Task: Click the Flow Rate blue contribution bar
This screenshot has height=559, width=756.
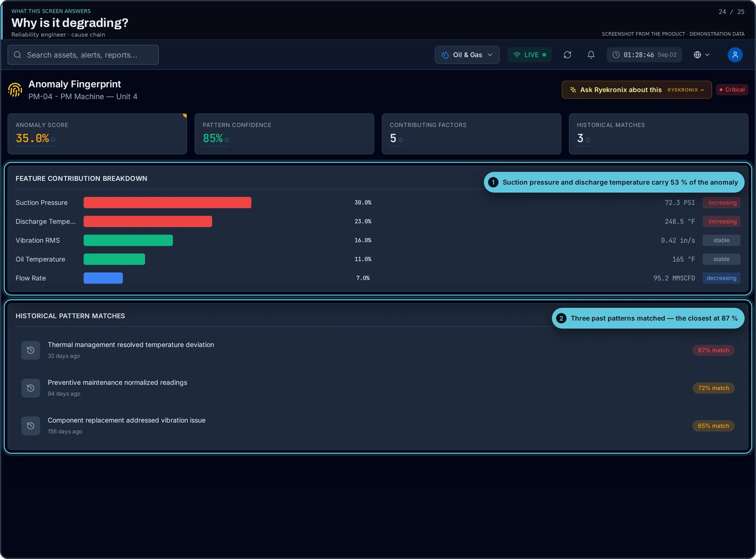Action: tap(103, 278)
